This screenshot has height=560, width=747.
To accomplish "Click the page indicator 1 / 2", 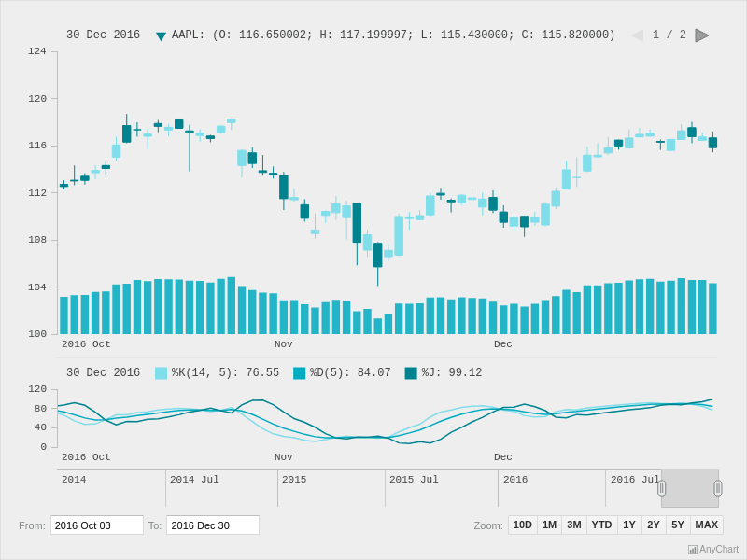I will click(x=669, y=35).
